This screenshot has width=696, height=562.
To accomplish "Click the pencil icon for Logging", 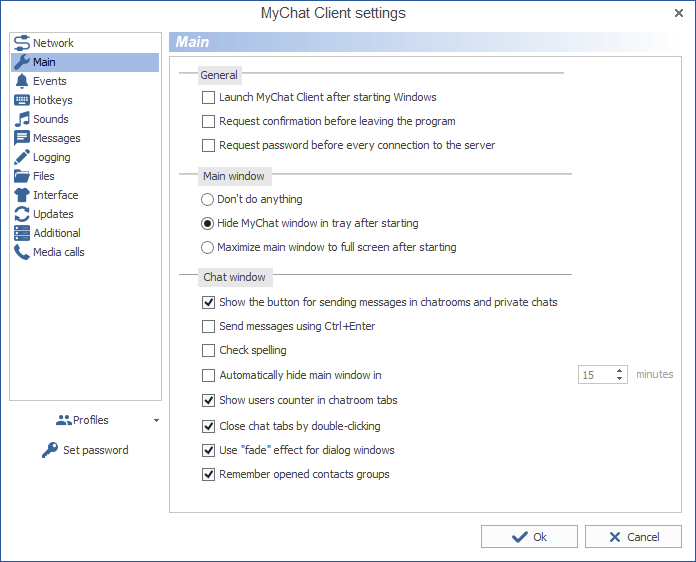I will coord(22,157).
